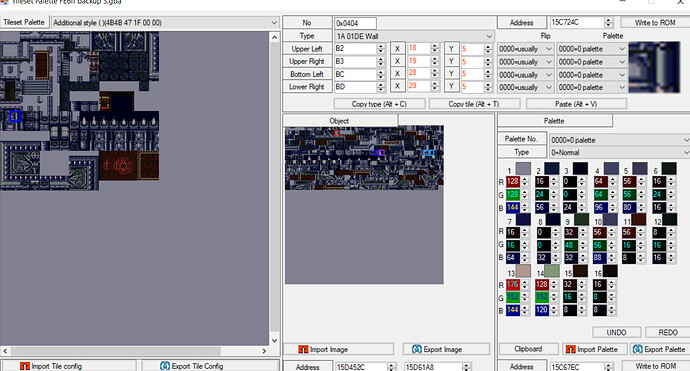Click the palette Address field 15C67EC
The width and height of the screenshot is (690, 371).
577,366
